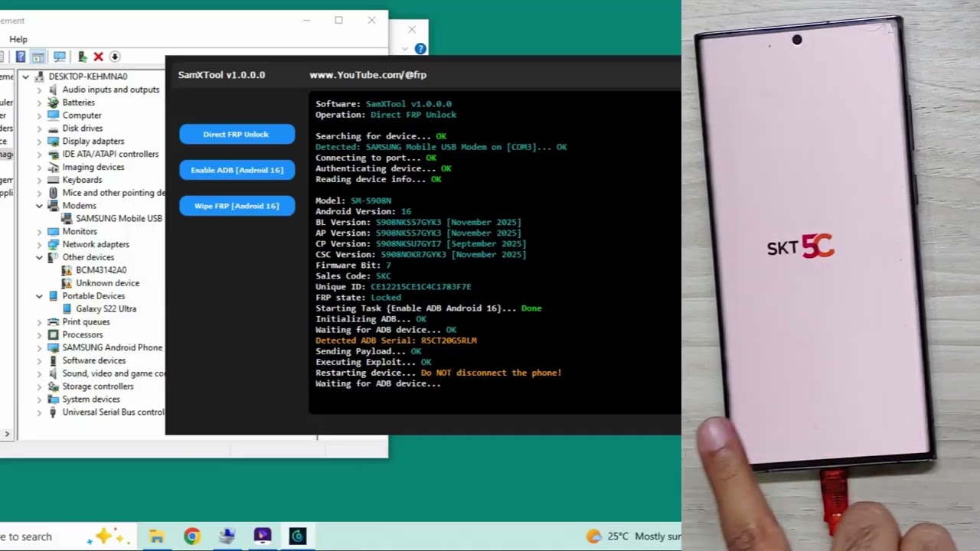Open File Explorer from the taskbar
Screen dimensions: 980x551
157,536
